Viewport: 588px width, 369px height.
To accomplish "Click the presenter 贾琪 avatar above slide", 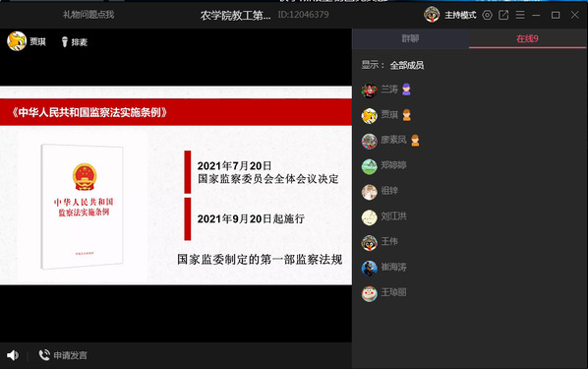I will (17, 41).
